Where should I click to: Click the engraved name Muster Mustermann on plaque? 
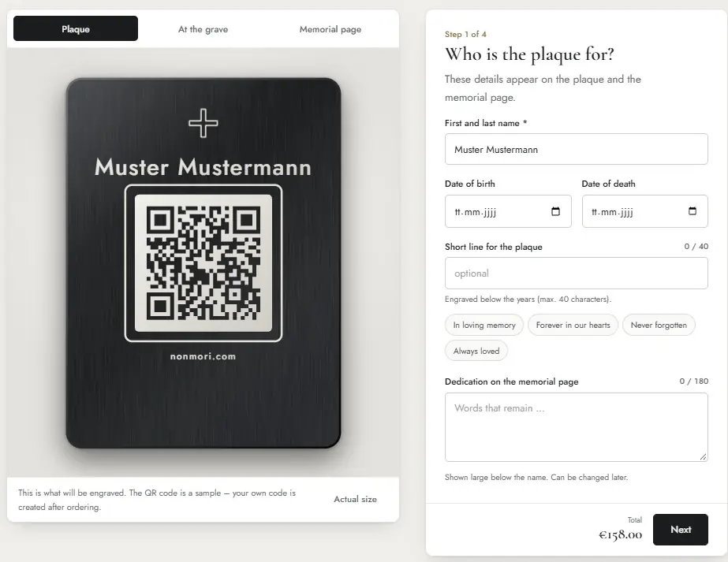point(203,167)
